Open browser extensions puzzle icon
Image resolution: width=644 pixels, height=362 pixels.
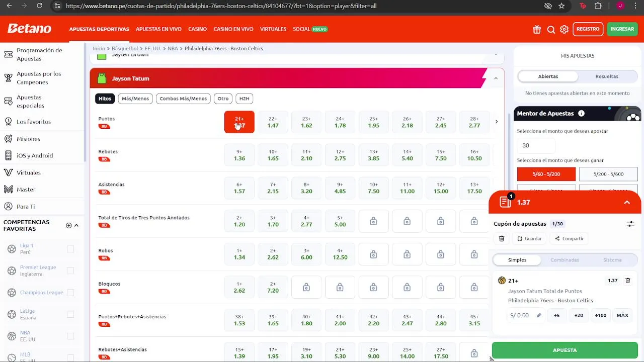pyautogui.click(x=598, y=6)
